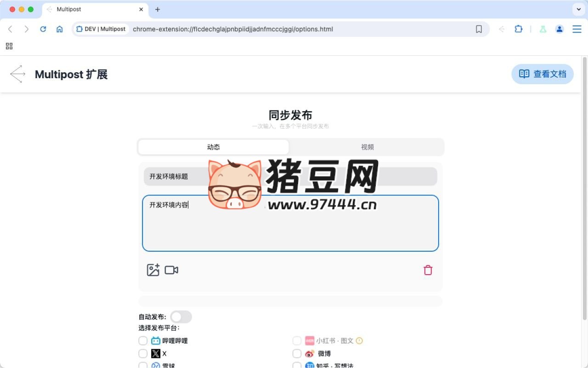Bookmark this page with the bookmark icon
The image size is (588, 368).
(x=479, y=29)
